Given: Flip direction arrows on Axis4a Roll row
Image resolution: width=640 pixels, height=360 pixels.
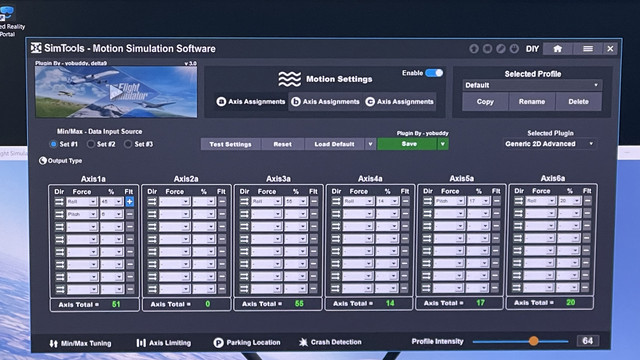Looking at the screenshot, I should (x=336, y=201).
